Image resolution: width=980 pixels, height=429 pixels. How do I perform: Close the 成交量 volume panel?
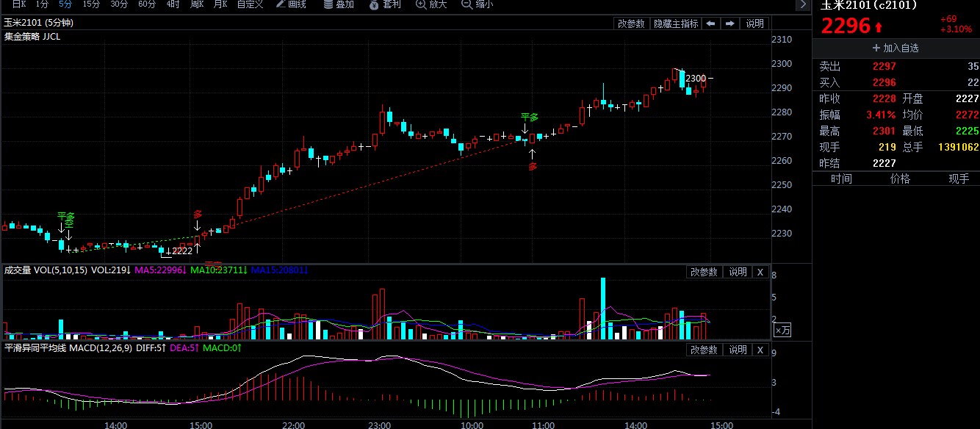pos(760,272)
